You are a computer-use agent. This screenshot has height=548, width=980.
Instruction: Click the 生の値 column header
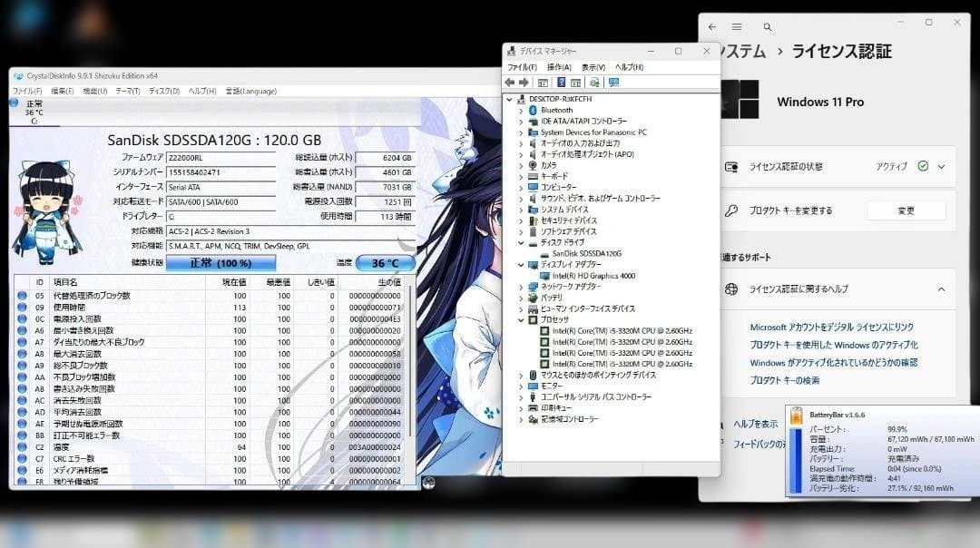coord(388,282)
